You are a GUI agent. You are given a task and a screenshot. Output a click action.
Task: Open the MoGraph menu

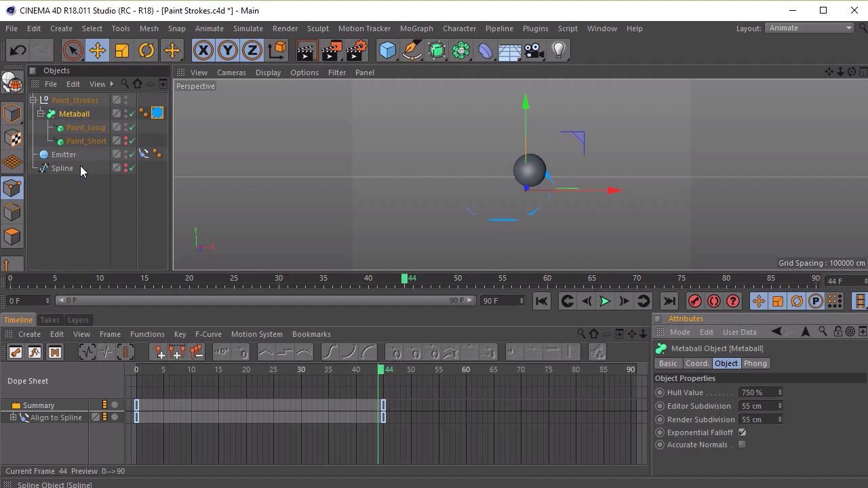(x=416, y=28)
